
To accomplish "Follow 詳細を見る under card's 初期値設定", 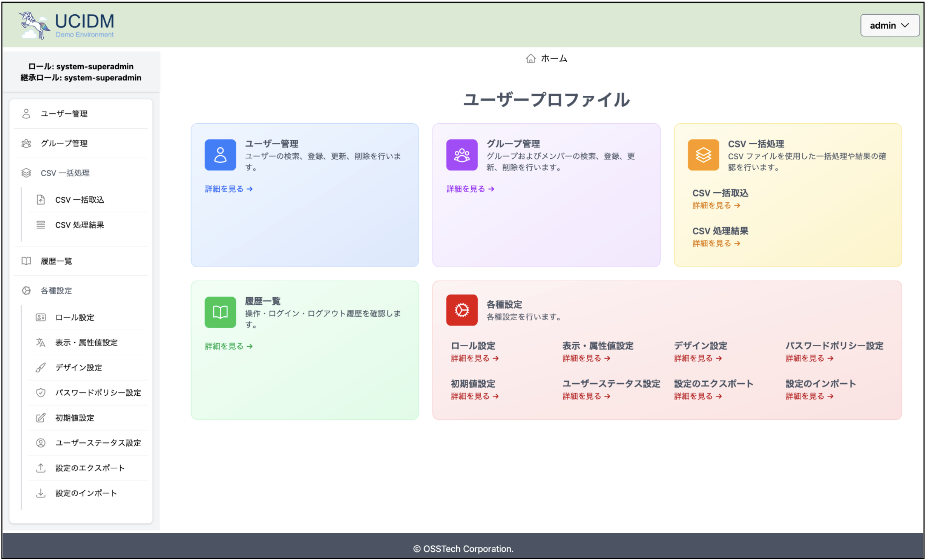I will pos(475,396).
